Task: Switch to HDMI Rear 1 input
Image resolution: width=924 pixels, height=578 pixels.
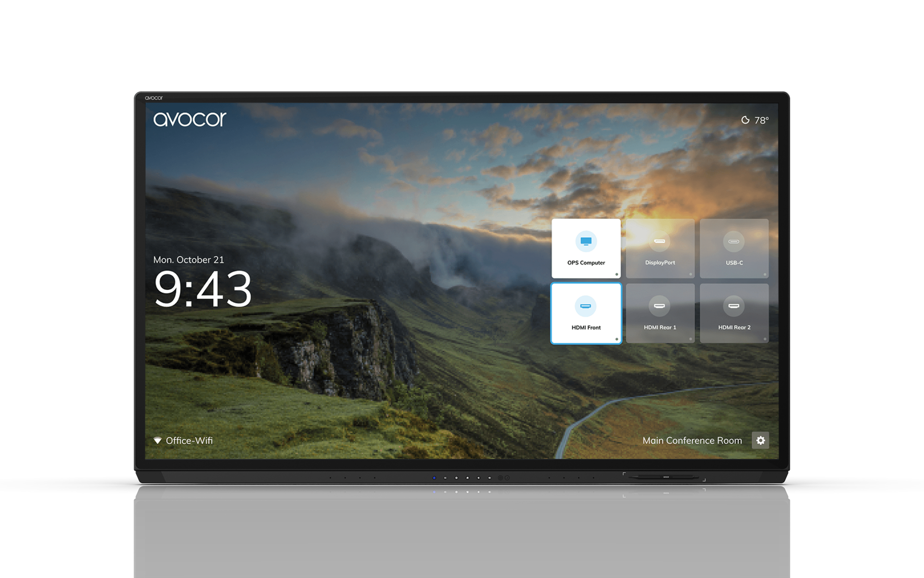Action: (660, 313)
